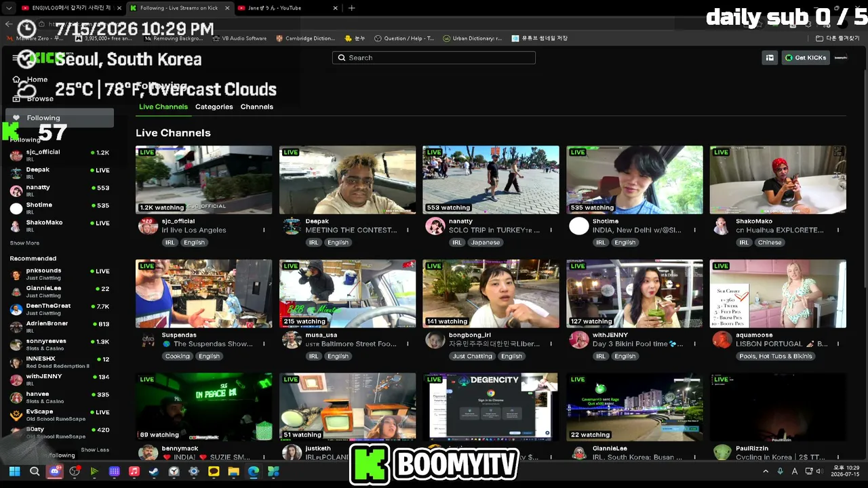Open the layout icon beside Get KICKs
This screenshot has height=488, width=868.
click(x=770, y=58)
